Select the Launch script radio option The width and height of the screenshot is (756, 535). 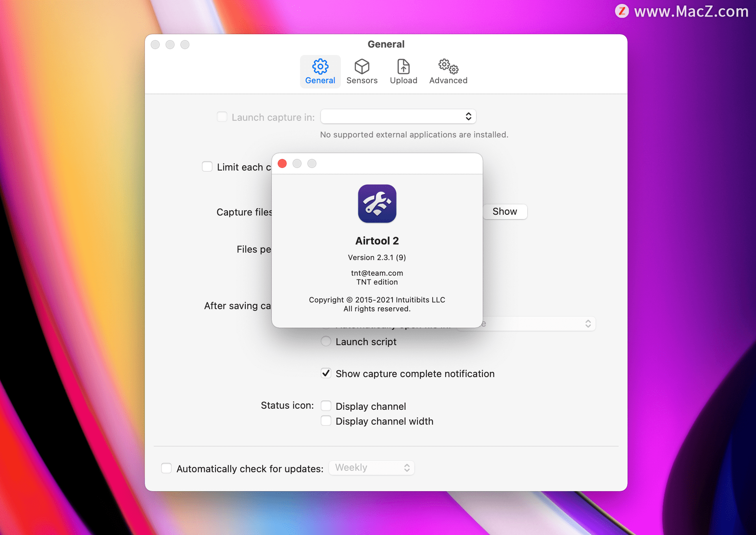326,341
